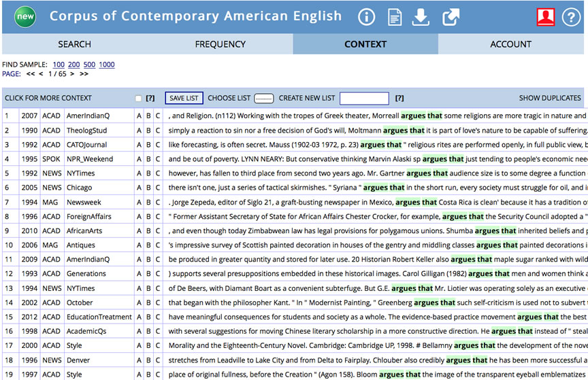This screenshot has width=588, height=380.
Task: Select the CONTEXT tab
Action: coord(365,44)
